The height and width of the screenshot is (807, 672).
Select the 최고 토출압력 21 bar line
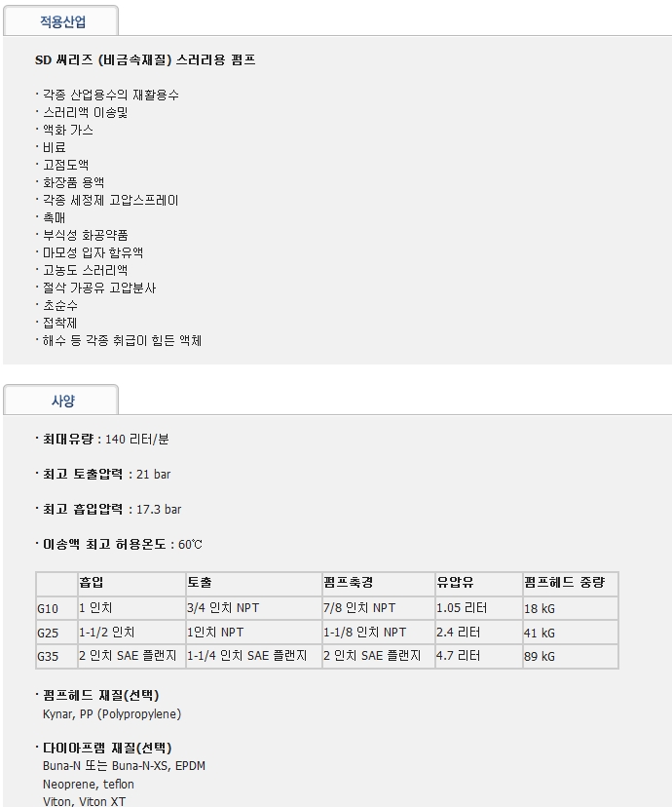(111, 475)
